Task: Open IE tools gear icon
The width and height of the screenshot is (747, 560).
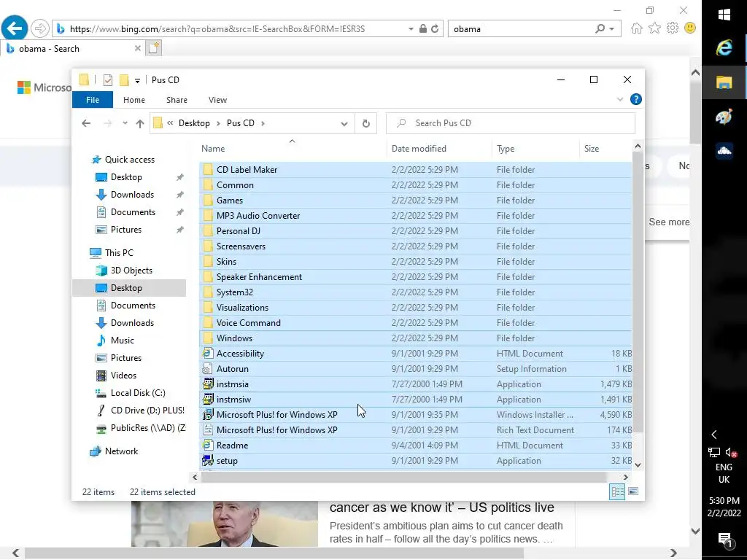Action: 672,28
